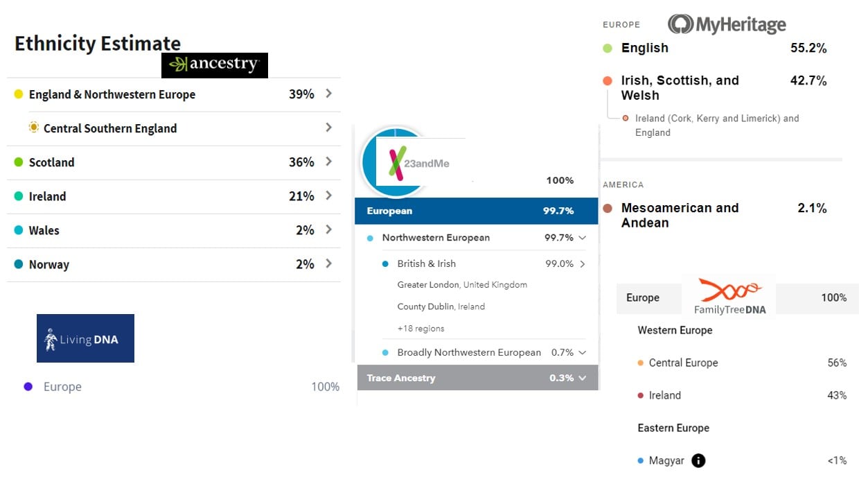
Task: Click the MyHeritage logo
Action: [727, 25]
